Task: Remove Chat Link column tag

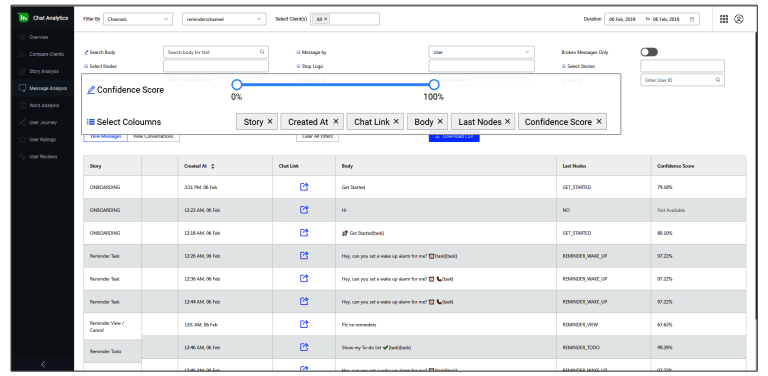Action: coord(396,121)
